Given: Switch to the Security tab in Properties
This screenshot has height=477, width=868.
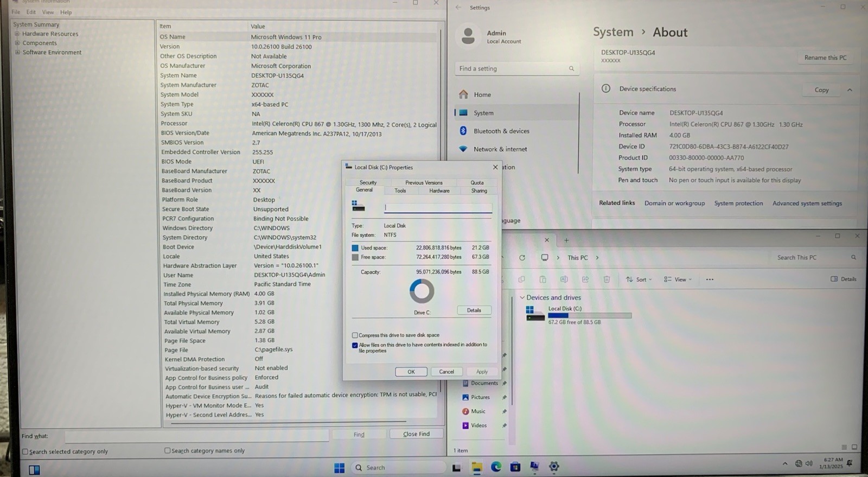Looking at the screenshot, I should click(368, 182).
